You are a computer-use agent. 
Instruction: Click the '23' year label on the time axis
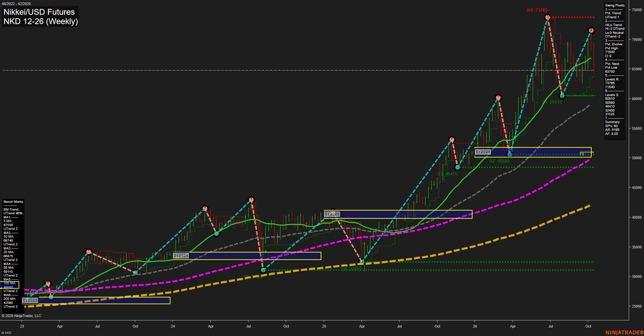[x=22, y=326]
